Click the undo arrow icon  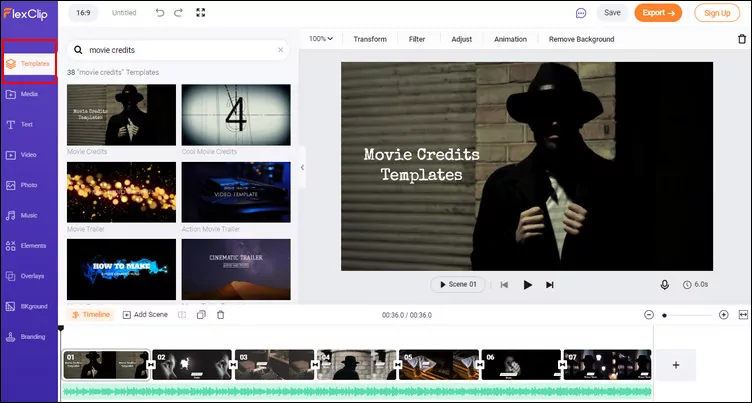[160, 13]
